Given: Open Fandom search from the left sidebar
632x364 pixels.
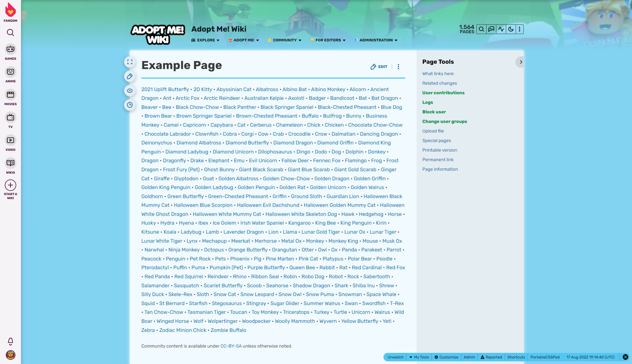Looking at the screenshot, I should (10, 33).
